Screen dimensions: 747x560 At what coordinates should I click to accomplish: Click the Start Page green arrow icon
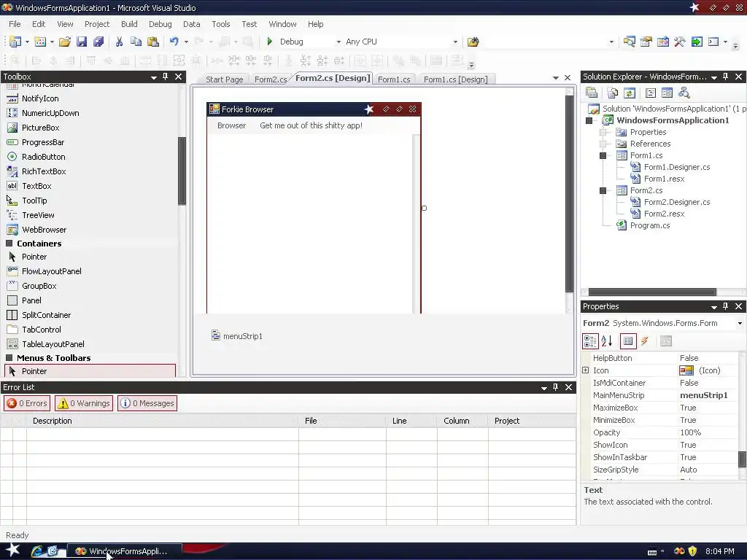click(x=697, y=42)
